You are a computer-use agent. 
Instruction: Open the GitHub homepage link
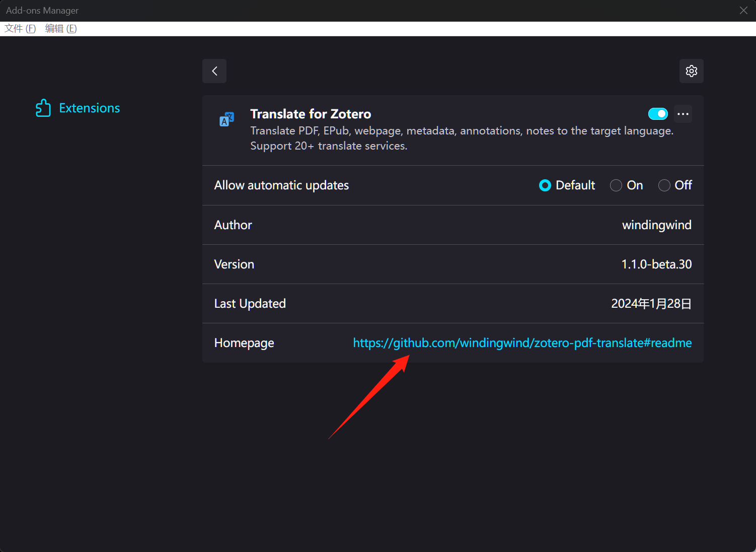[522, 343]
